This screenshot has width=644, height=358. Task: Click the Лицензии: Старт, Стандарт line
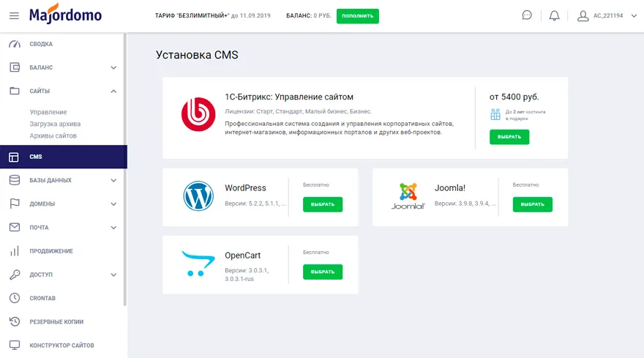(298, 111)
